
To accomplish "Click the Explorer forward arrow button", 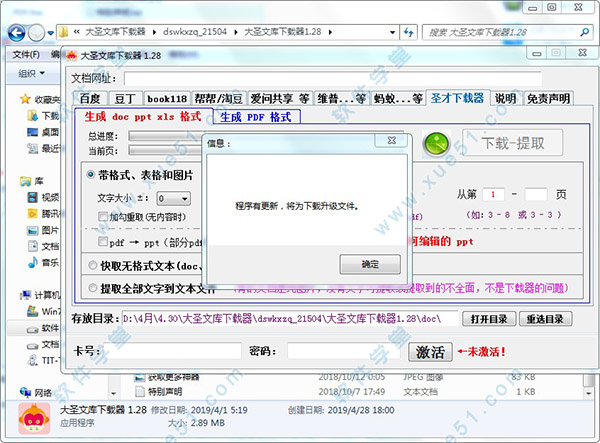I will click(x=37, y=33).
